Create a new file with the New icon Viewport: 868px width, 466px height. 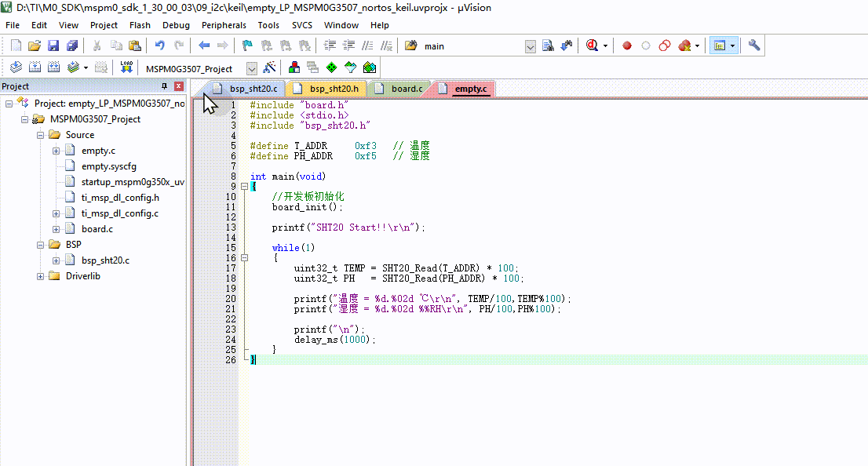coord(16,46)
